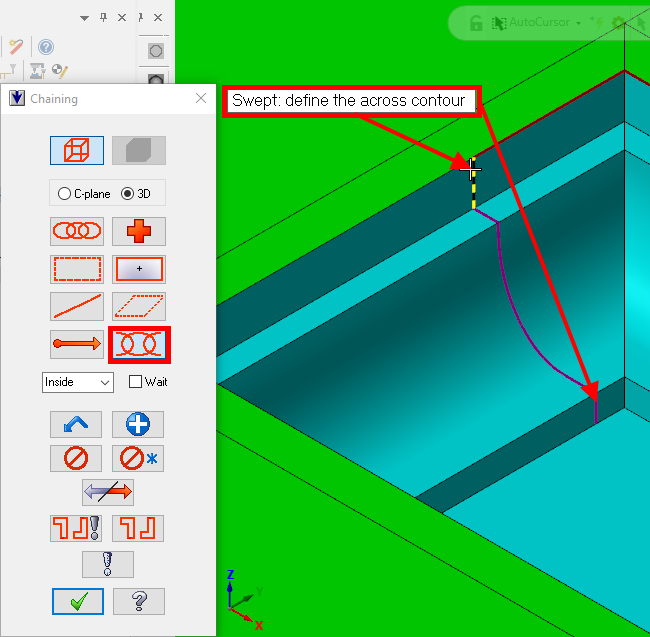
Task: Click the Unselect red circle button
Action: 76,458
